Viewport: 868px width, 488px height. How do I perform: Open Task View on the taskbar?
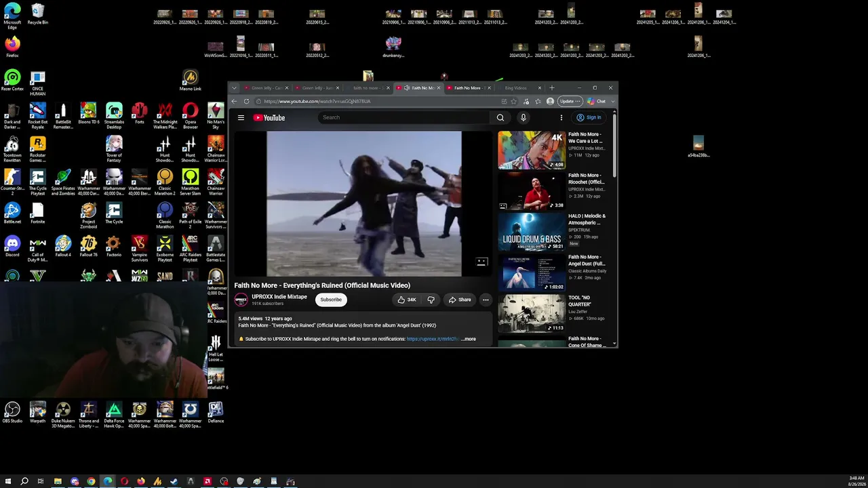41,481
